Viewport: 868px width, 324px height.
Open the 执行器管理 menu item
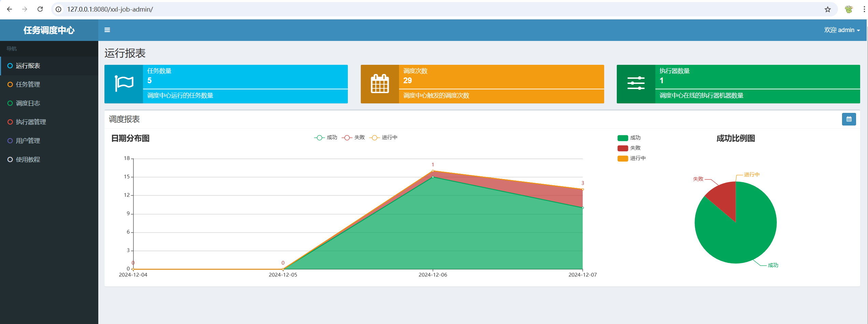pyautogui.click(x=49, y=122)
